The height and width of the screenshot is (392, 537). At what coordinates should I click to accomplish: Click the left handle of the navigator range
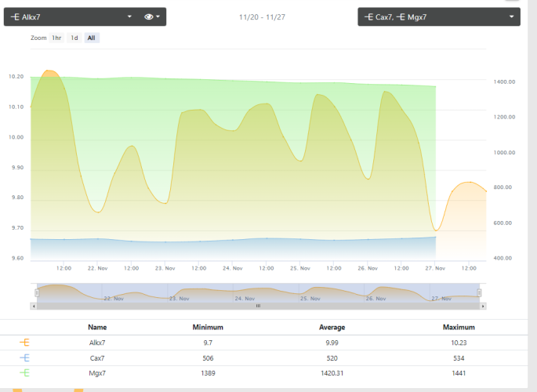click(x=37, y=292)
